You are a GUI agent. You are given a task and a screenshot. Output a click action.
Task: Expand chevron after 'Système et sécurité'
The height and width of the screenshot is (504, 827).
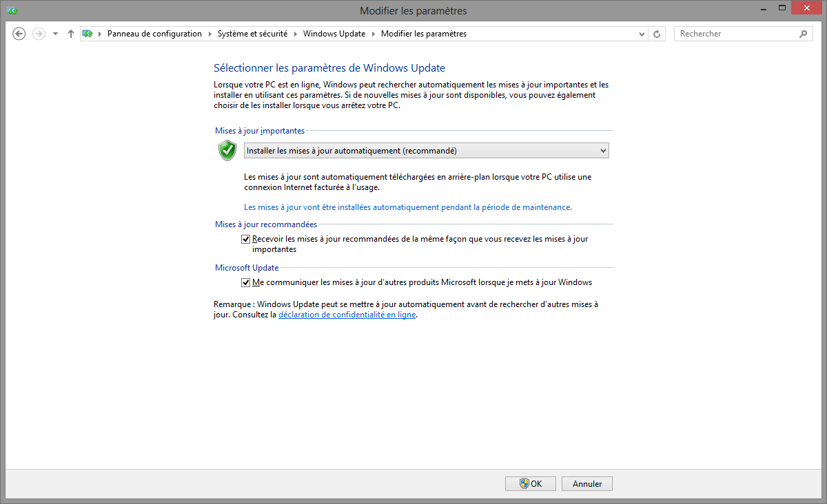[295, 34]
